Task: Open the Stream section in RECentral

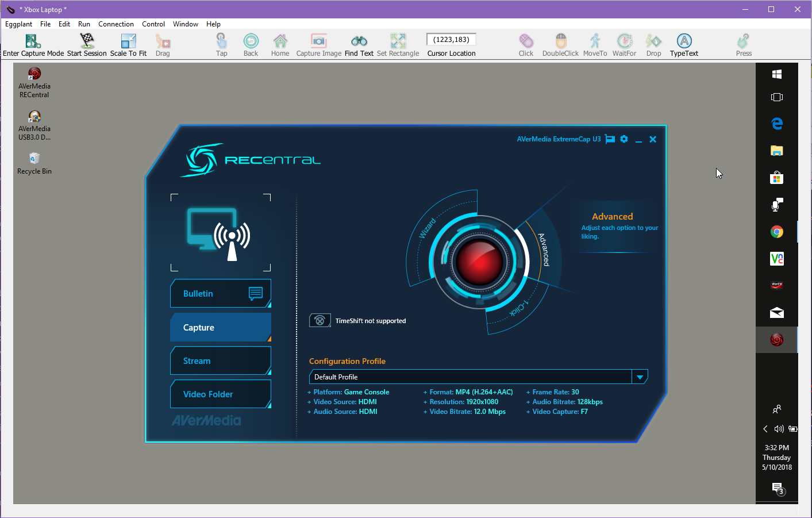Action: point(221,360)
